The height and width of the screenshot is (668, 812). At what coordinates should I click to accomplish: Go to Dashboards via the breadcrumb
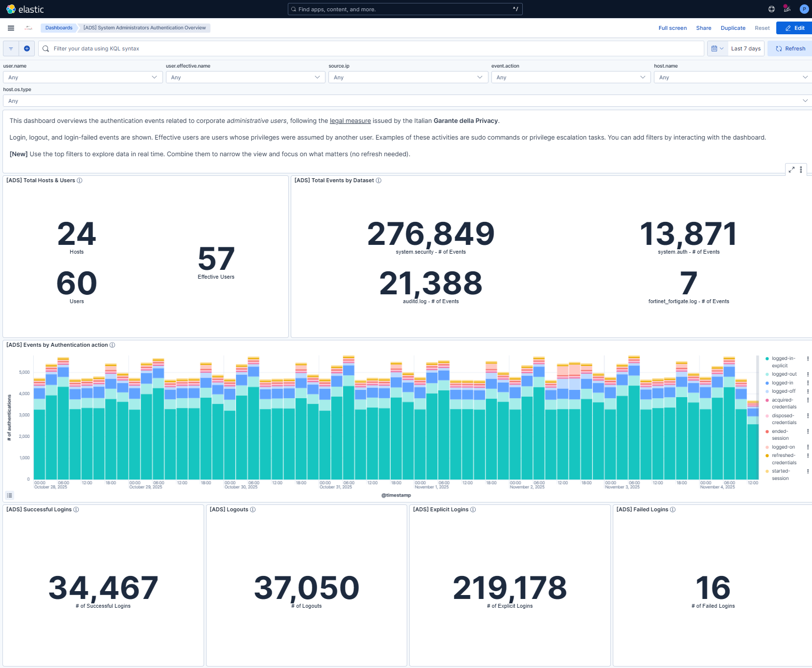58,28
